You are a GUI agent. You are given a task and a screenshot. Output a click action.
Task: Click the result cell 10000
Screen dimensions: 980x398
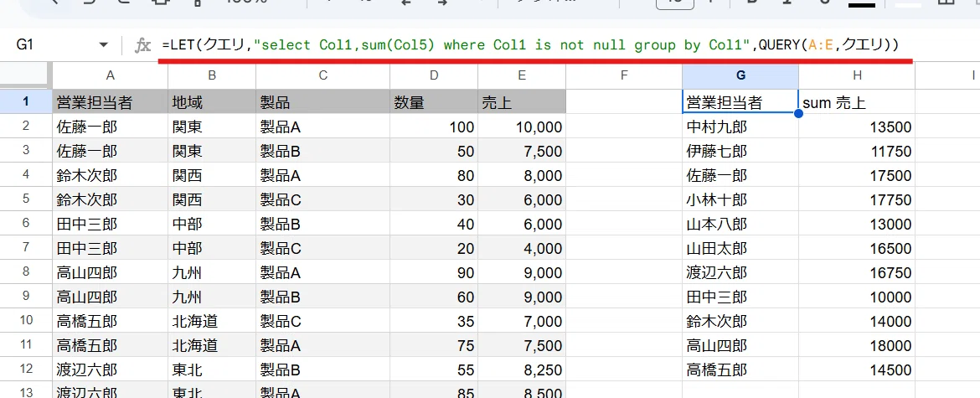pos(857,297)
